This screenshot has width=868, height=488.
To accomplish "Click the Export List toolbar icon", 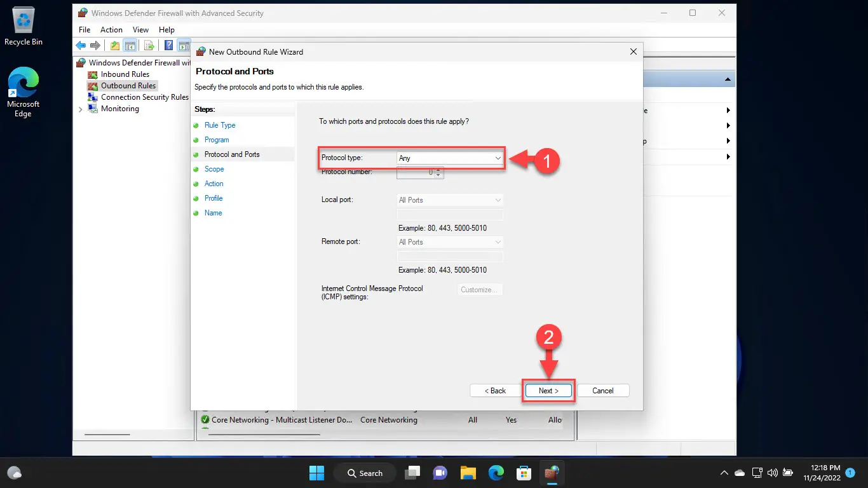I will coord(149,45).
